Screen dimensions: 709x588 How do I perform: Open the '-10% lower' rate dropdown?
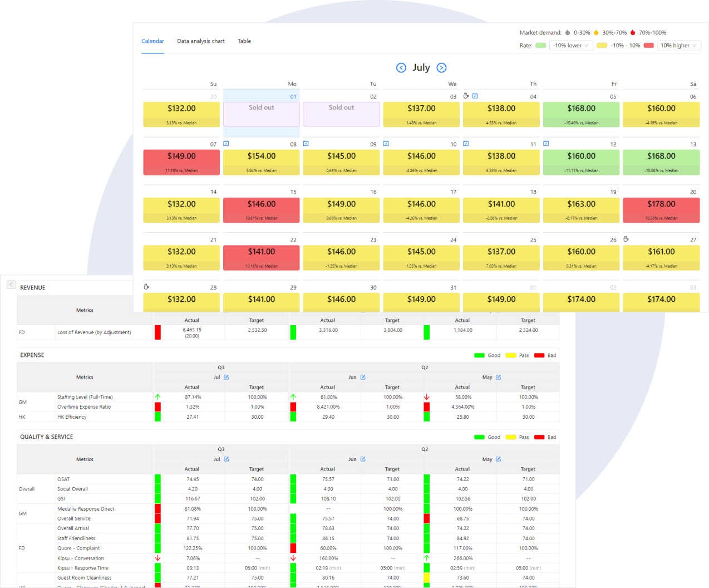570,46
